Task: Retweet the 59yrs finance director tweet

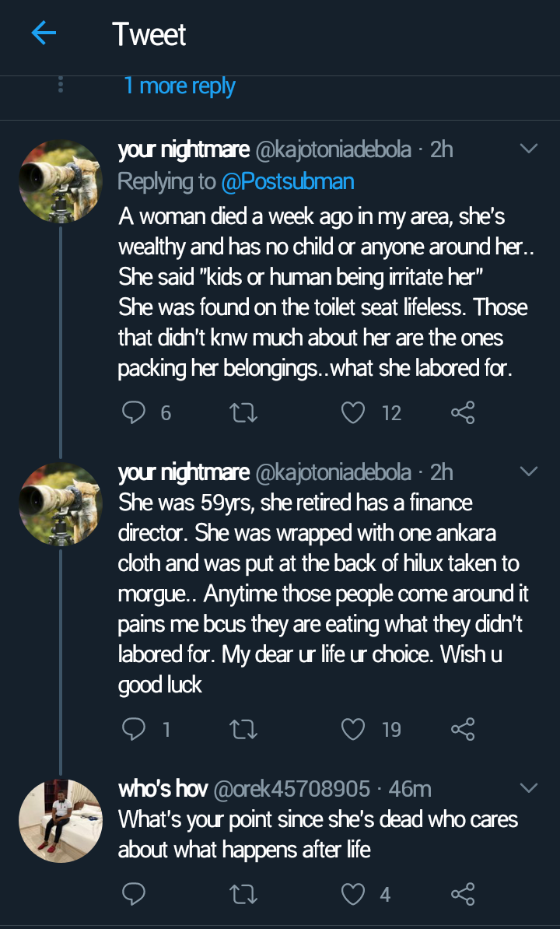Action: (x=244, y=728)
